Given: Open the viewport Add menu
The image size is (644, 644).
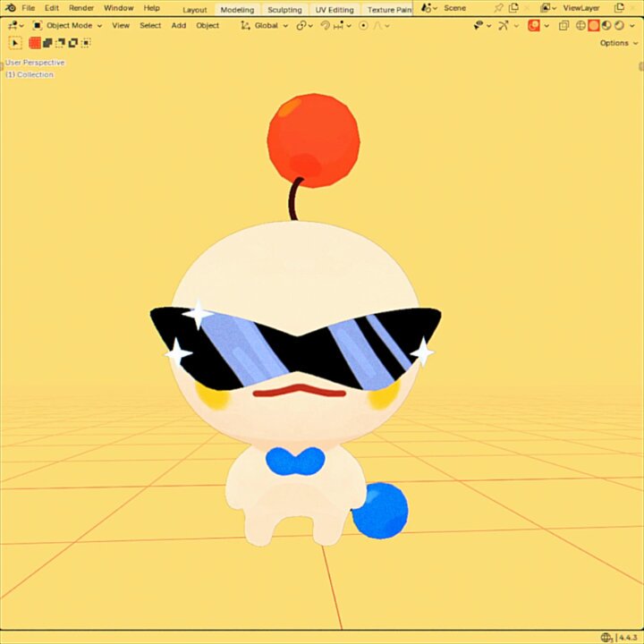Looking at the screenshot, I should pos(179,25).
